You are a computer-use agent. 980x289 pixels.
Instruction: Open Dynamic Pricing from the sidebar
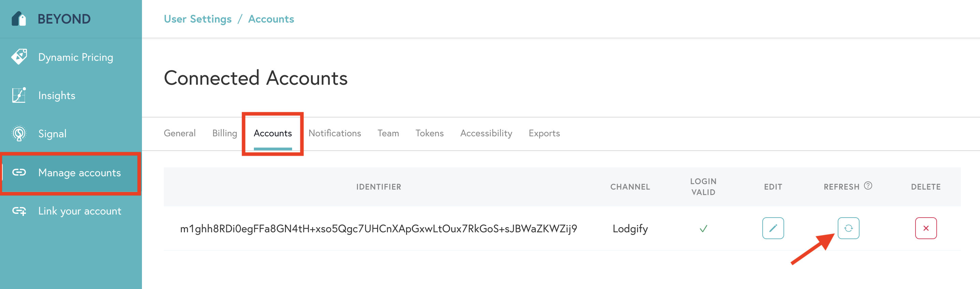pos(75,57)
